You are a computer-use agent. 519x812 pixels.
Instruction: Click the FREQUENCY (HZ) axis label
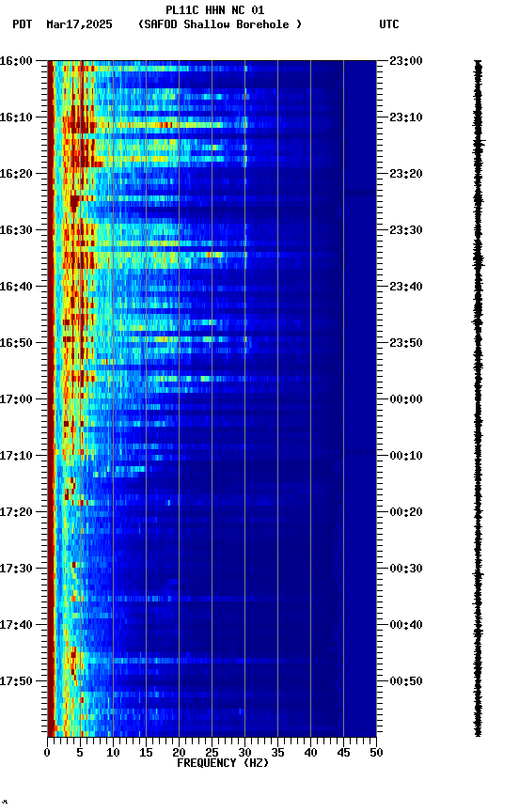tap(223, 763)
